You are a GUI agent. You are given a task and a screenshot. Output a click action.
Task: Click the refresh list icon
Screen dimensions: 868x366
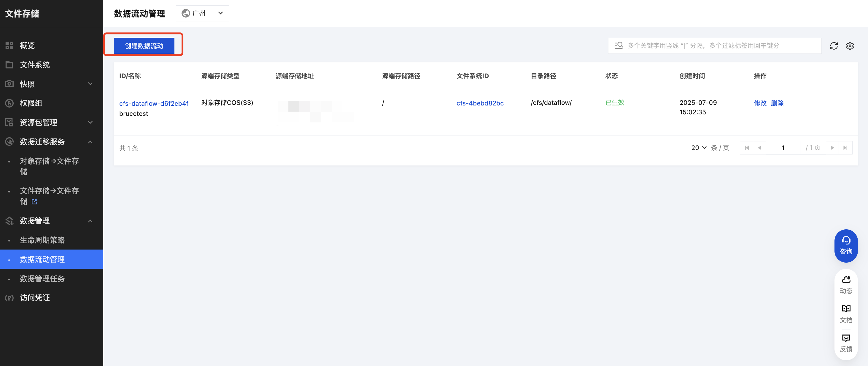click(834, 46)
